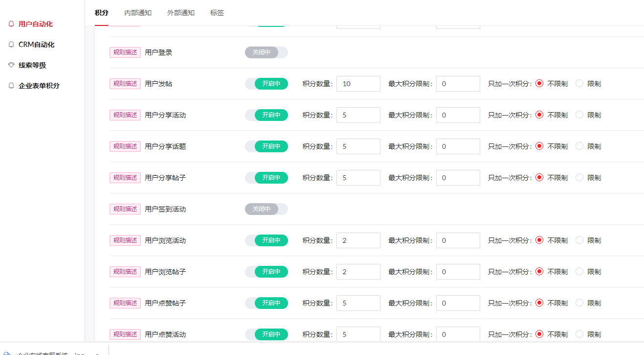Focus 最大积分限制 field for 用户发帖
Viewport: 644px width, 355px height.
coord(458,84)
